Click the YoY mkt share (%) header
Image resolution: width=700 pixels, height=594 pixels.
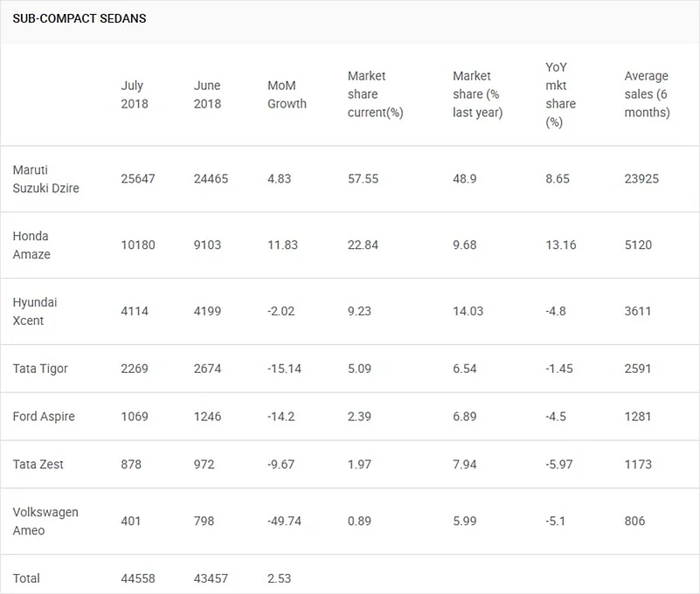point(560,94)
